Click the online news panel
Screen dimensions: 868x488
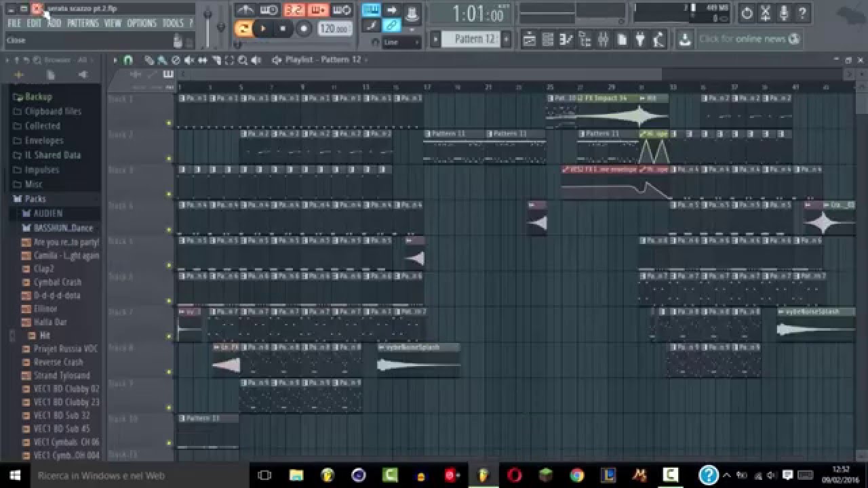(749, 39)
